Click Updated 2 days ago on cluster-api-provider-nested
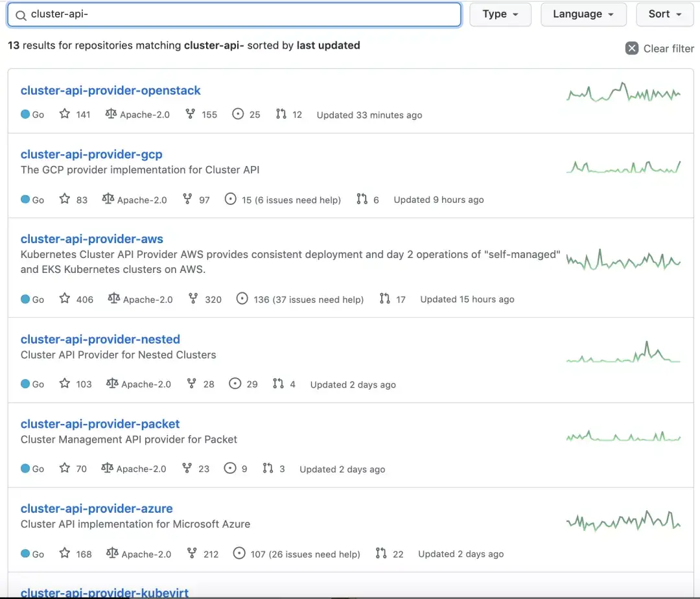700x599 pixels. point(353,384)
